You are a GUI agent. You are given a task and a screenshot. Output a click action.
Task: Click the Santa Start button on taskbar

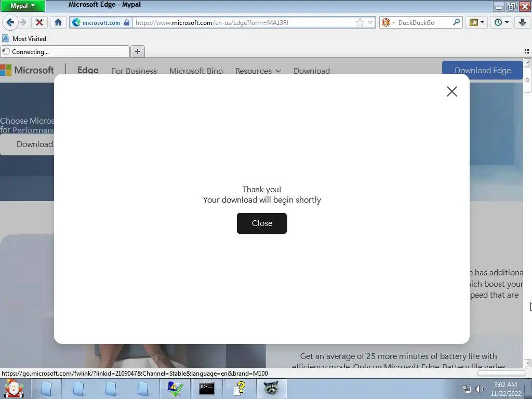coord(14,389)
